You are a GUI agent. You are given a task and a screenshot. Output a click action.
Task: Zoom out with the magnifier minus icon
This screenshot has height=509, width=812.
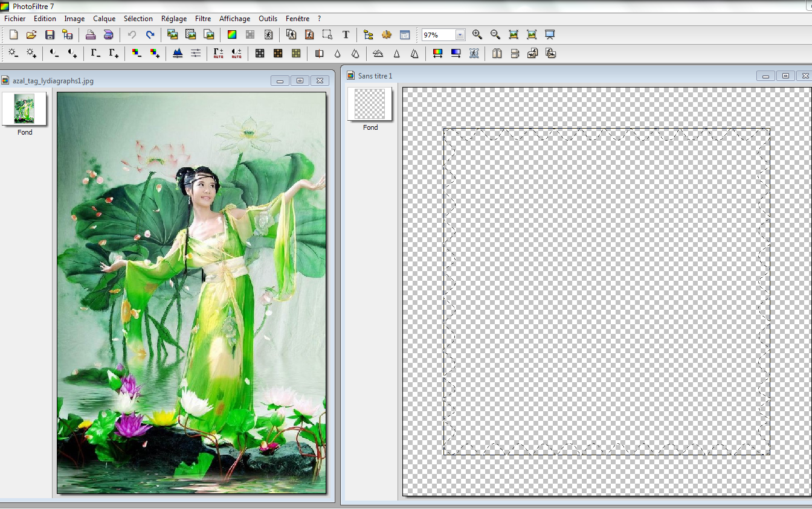pyautogui.click(x=495, y=35)
